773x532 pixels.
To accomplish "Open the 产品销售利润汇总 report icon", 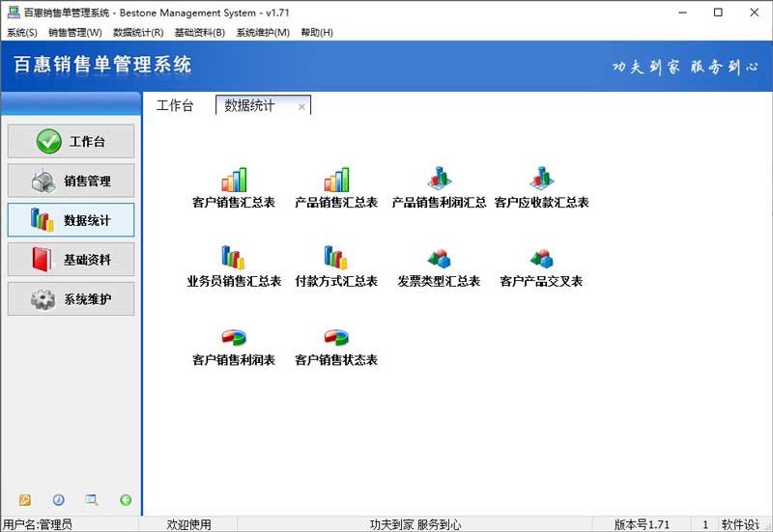I will click(439, 179).
